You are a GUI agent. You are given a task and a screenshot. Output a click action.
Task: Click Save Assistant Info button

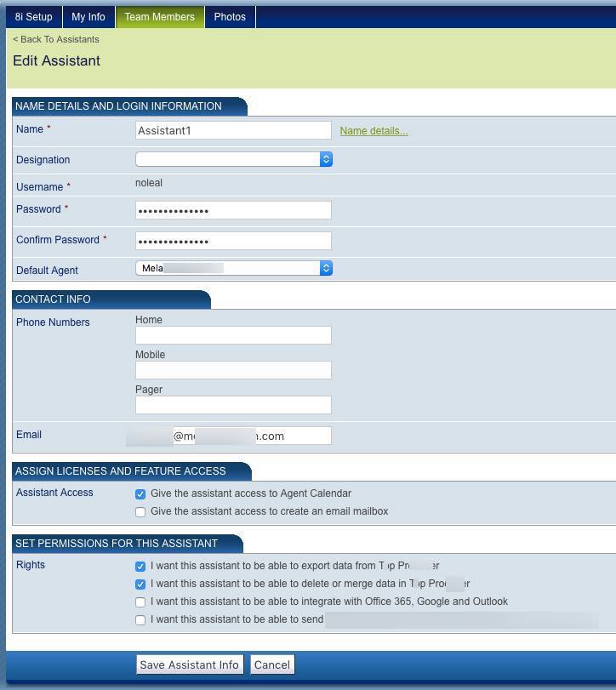tap(190, 664)
